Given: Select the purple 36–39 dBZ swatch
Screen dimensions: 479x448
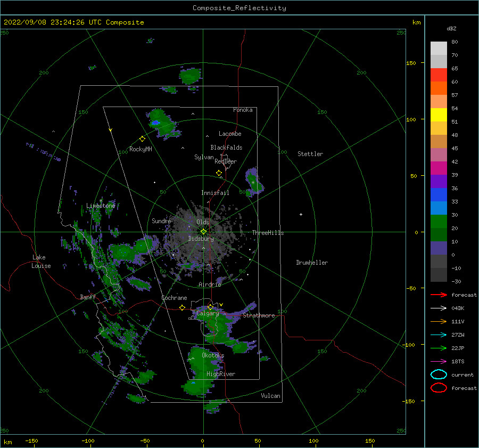Looking at the screenshot, I should pyautogui.click(x=439, y=181).
